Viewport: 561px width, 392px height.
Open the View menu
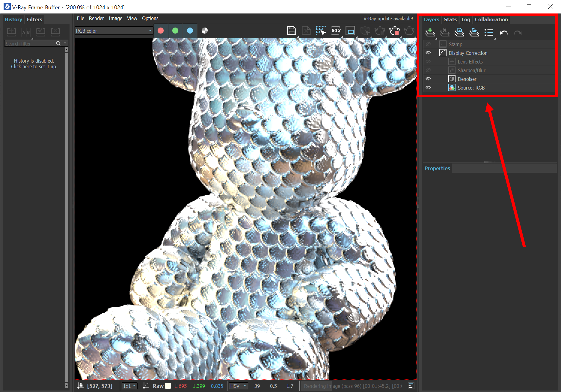[132, 18]
